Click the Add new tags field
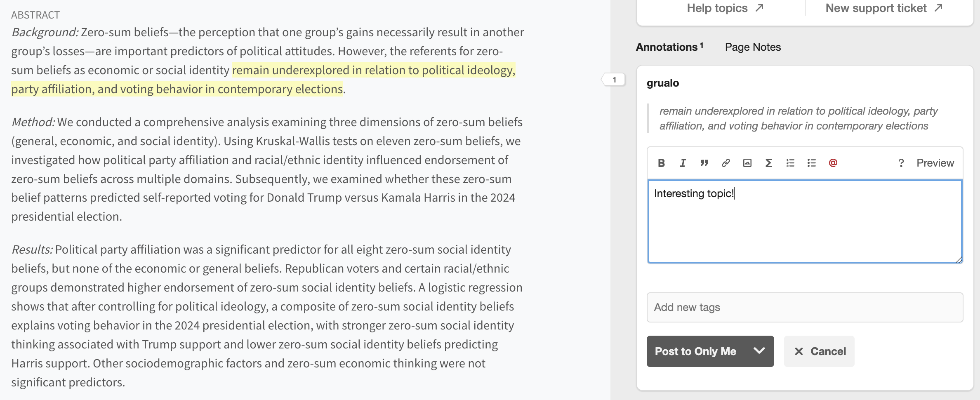 (804, 307)
